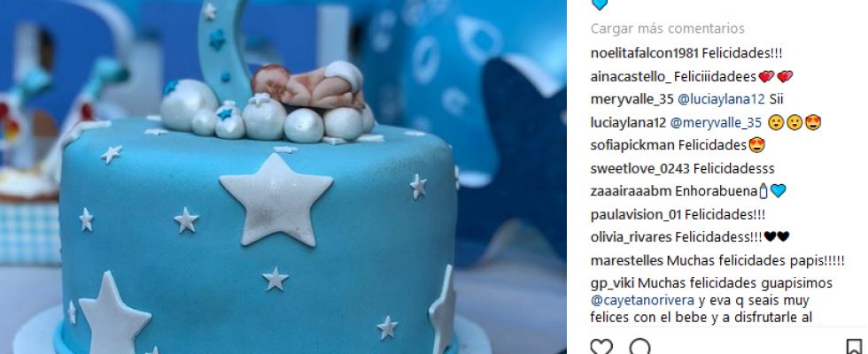The image size is (868, 354).
Task: View sweetlove_0243 profile
Action: click(639, 168)
